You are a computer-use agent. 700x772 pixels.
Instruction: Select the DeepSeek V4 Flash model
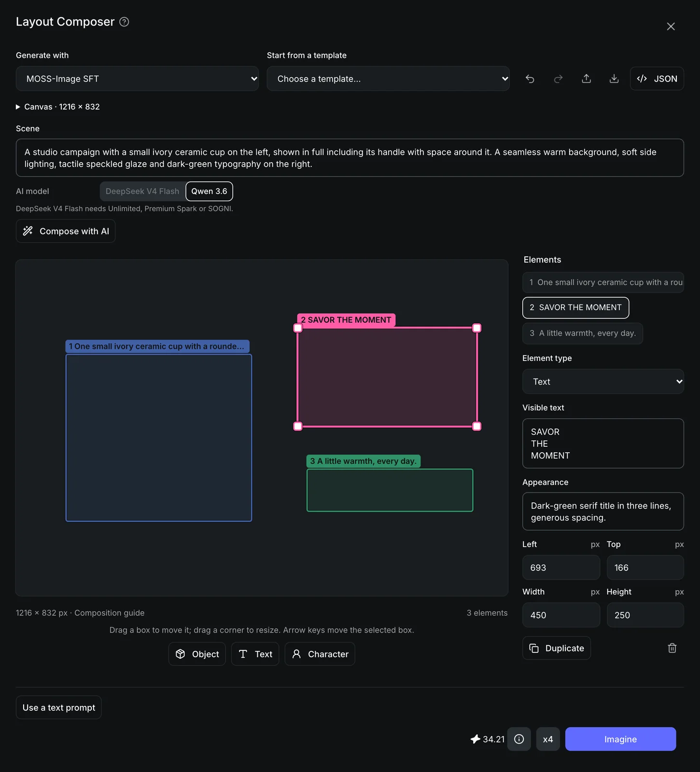[142, 191]
